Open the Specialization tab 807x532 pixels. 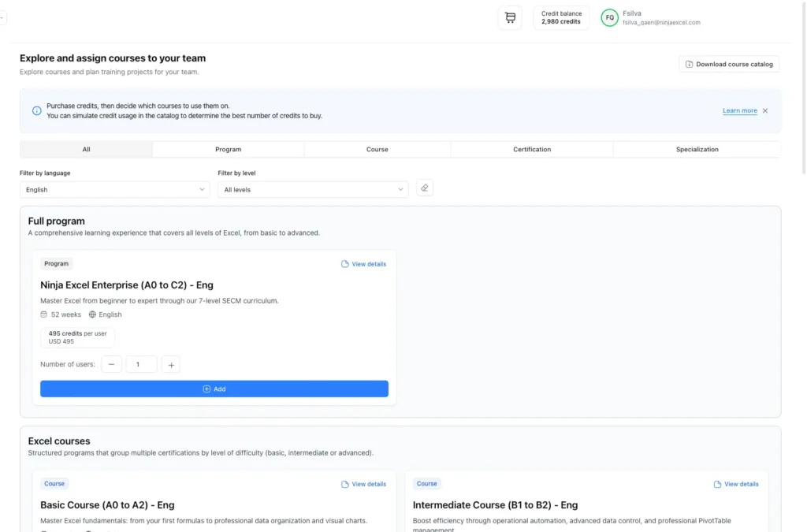pyautogui.click(x=697, y=149)
